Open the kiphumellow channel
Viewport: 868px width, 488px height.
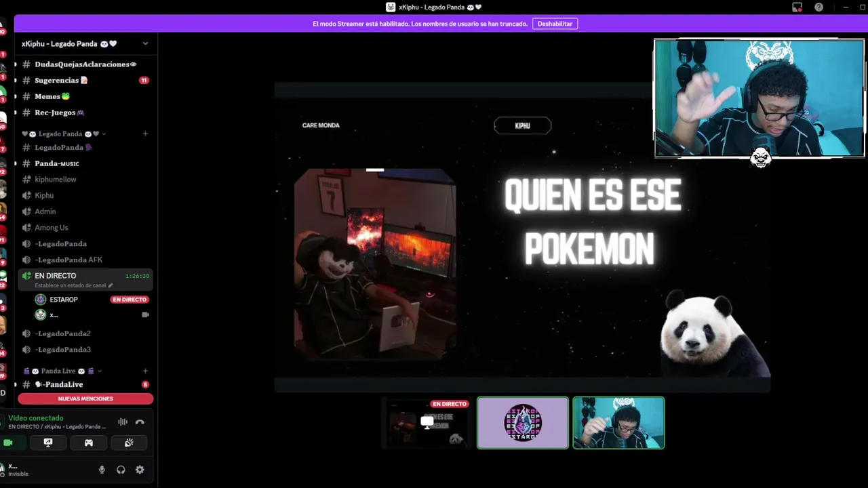[85, 180]
